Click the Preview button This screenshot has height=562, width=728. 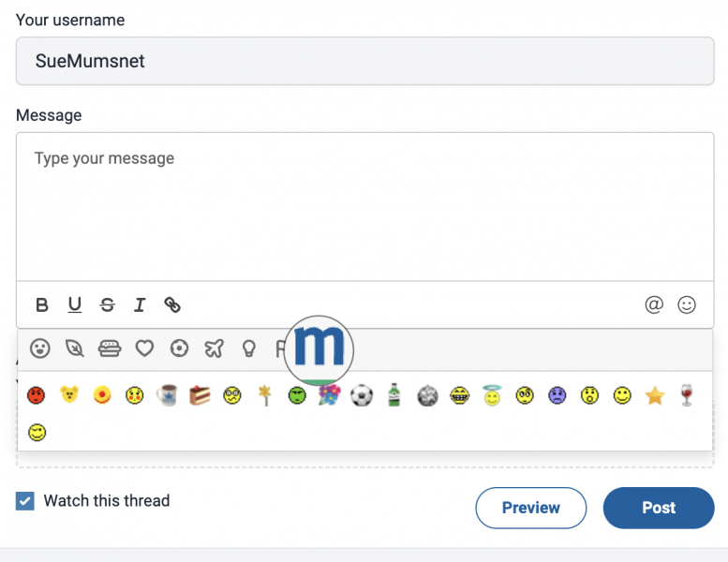click(530, 508)
